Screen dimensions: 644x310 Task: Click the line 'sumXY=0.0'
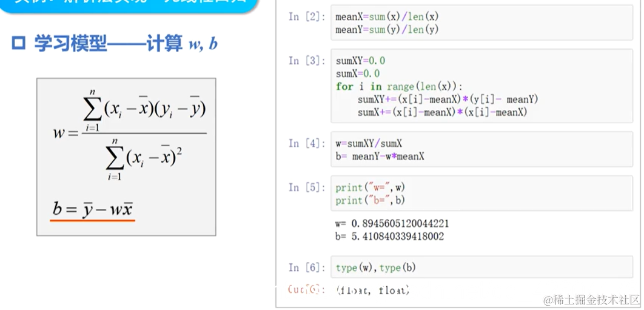click(360, 61)
